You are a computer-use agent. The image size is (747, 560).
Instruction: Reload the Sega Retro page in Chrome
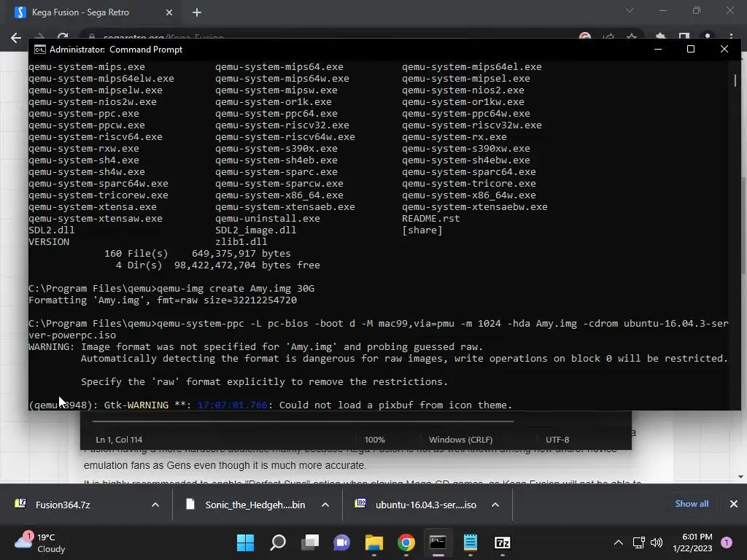(63, 36)
